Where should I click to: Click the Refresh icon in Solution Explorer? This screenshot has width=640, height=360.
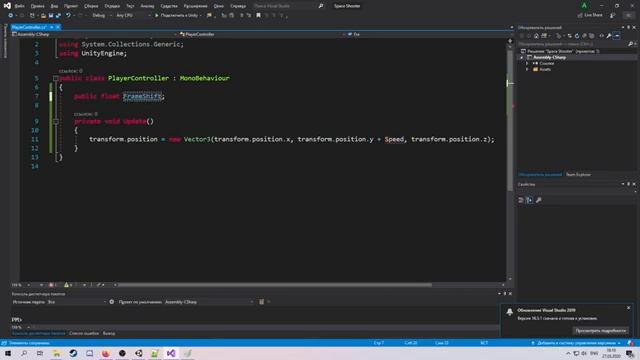[x=577, y=36]
